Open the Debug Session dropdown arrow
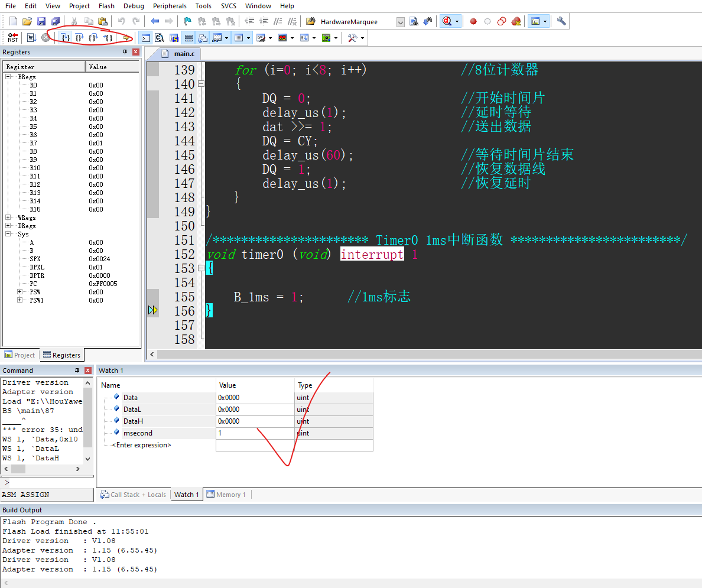The height and width of the screenshot is (588, 702). point(457,21)
